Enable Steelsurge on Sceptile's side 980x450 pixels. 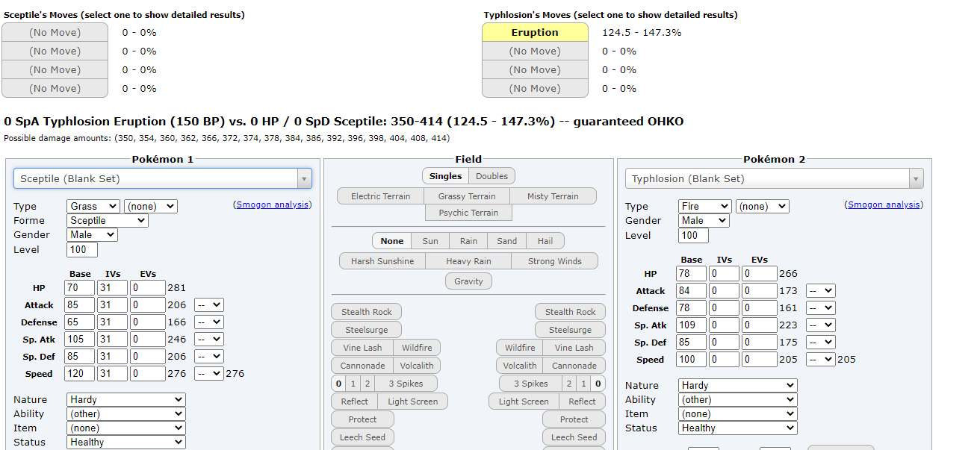pos(367,330)
